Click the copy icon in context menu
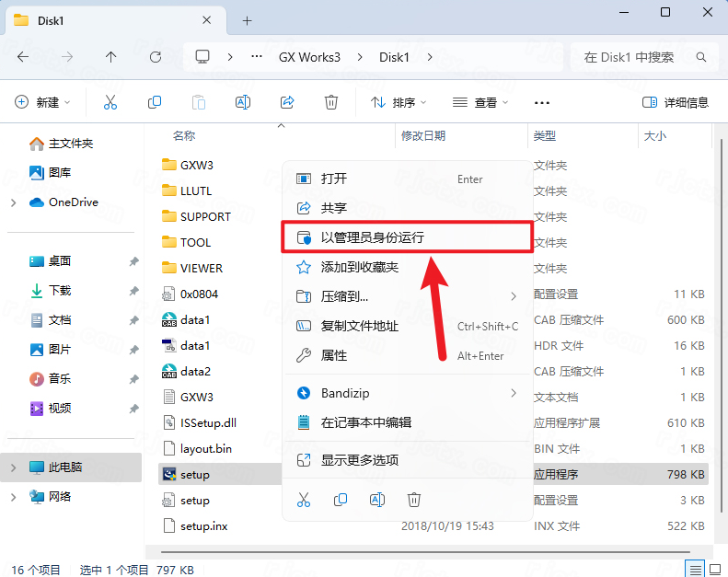This screenshot has height=577, width=728. pyautogui.click(x=341, y=499)
